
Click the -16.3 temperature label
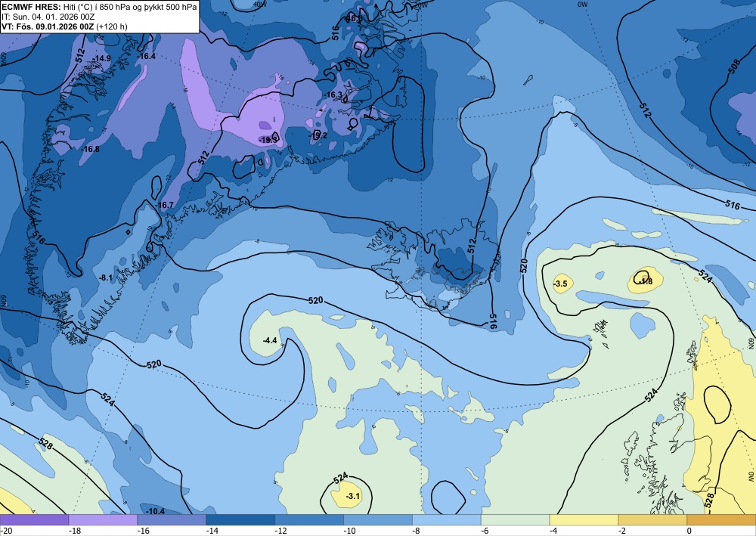[333, 95]
